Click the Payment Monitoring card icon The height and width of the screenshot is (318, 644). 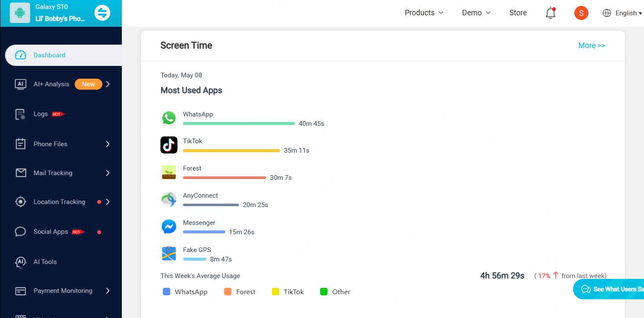[x=20, y=291]
